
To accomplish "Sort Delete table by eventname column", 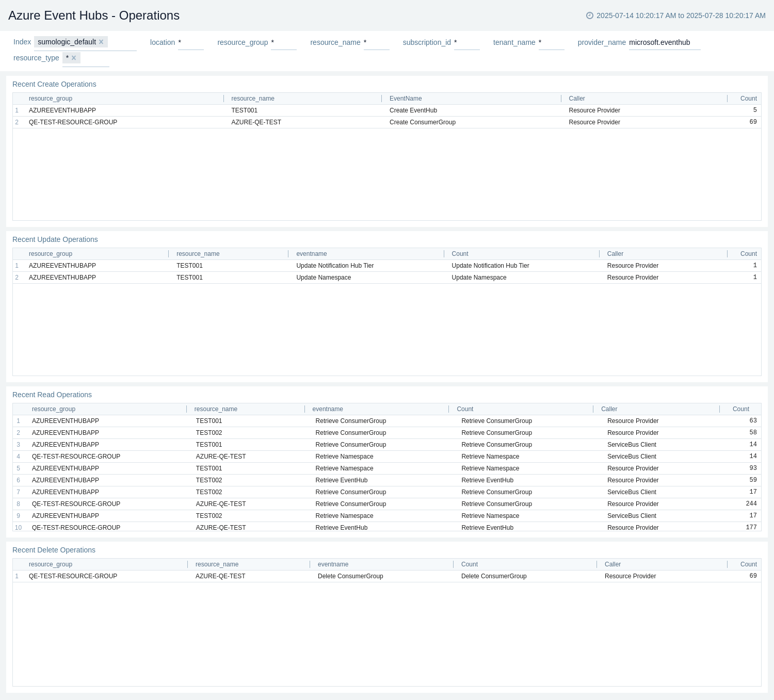I will 333,564.
